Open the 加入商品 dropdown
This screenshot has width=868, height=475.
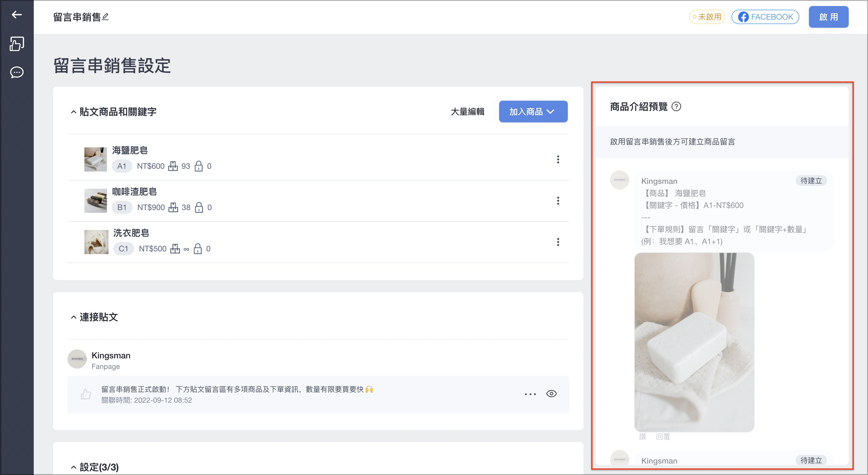pos(533,112)
